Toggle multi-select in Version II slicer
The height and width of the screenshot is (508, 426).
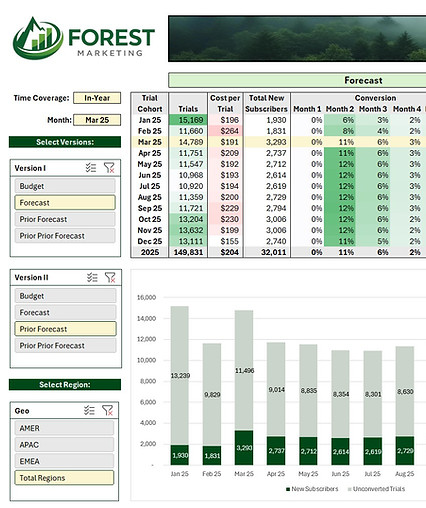[92, 277]
